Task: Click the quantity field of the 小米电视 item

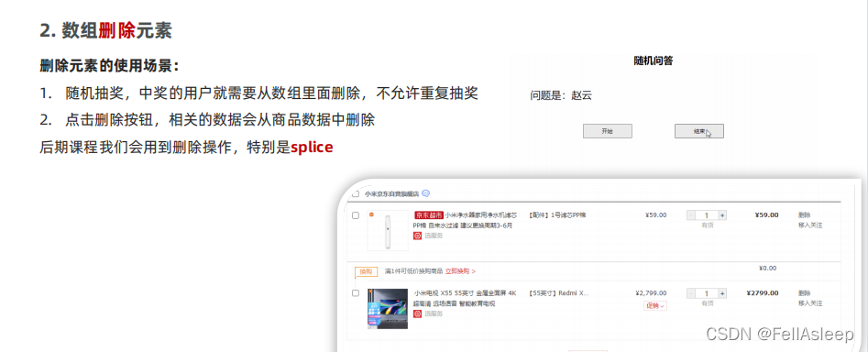Action: point(707,292)
